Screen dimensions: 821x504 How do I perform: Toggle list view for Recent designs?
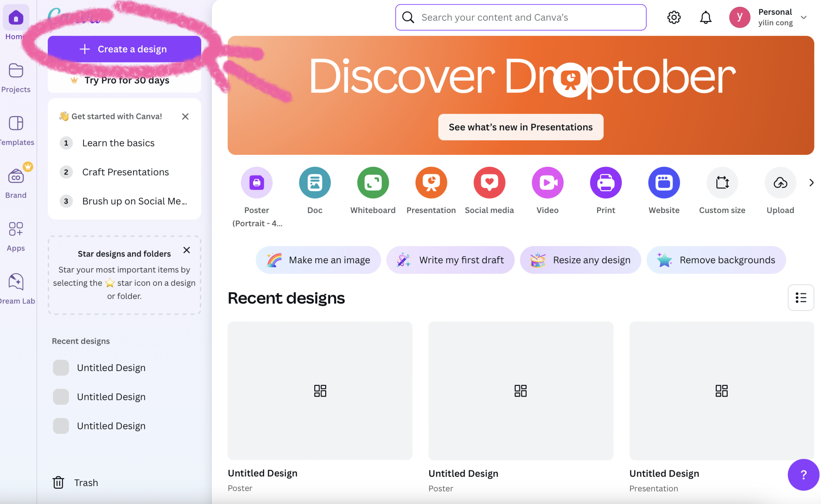801,297
